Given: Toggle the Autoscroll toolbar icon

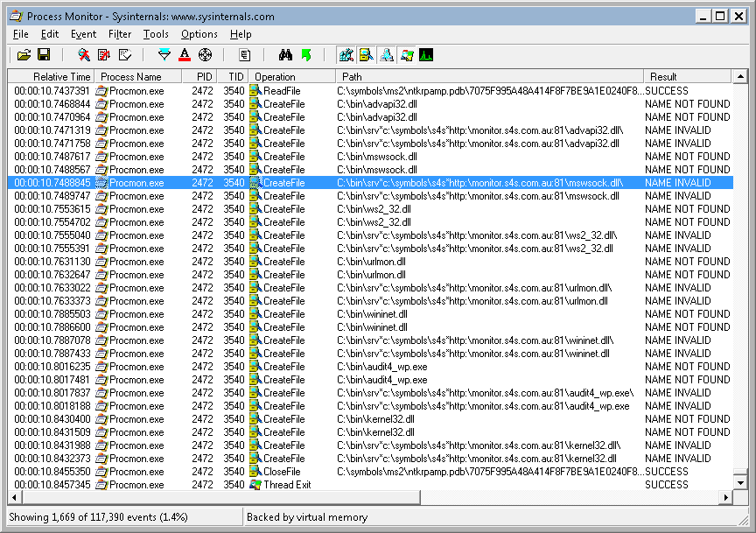Looking at the screenshot, I should (x=104, y=55).
